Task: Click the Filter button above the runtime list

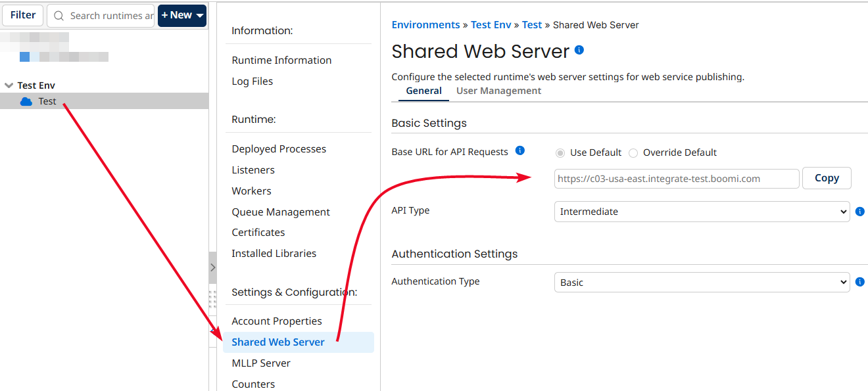Action: (x=22, y=15)
